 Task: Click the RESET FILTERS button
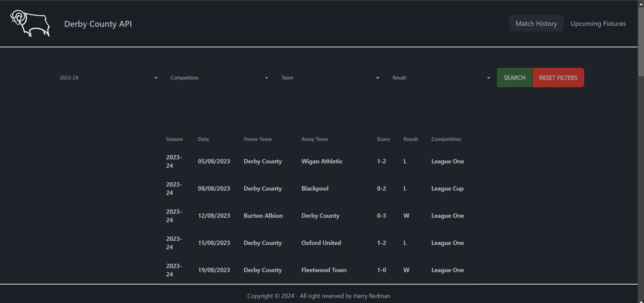click(558, 78)
